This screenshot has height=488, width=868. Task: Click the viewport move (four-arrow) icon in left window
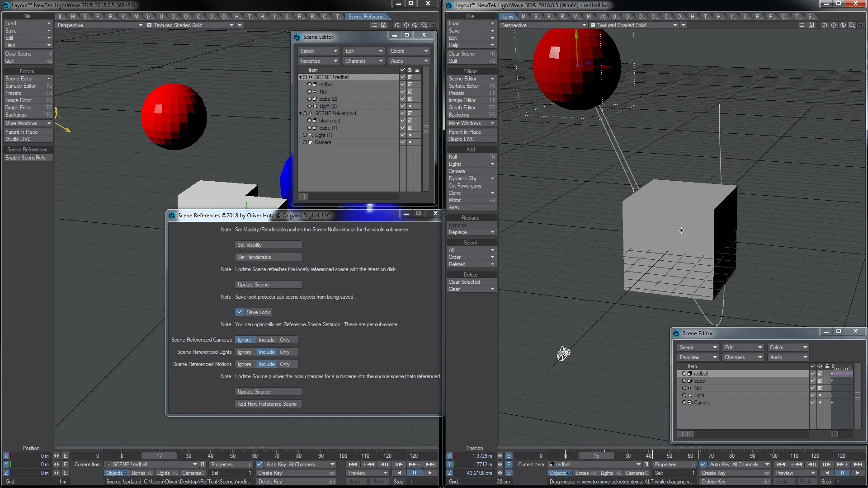(406, 25)
